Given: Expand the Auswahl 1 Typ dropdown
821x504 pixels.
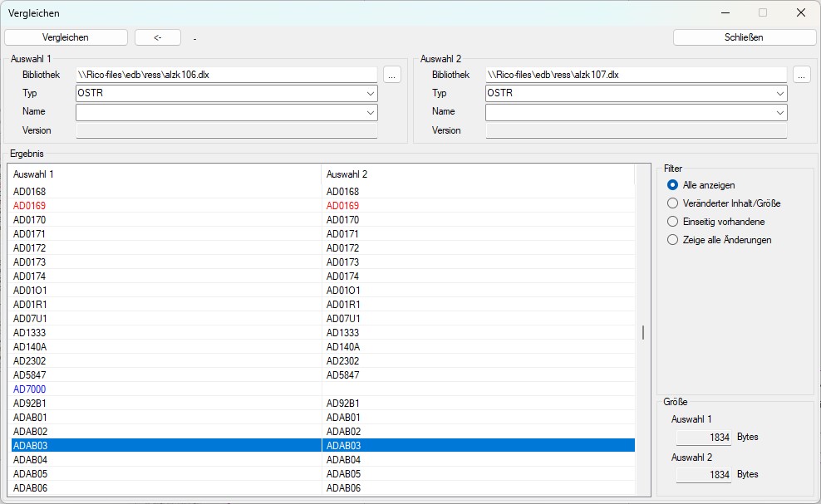Looking at the screenshot, I should [x=370, y=94].
